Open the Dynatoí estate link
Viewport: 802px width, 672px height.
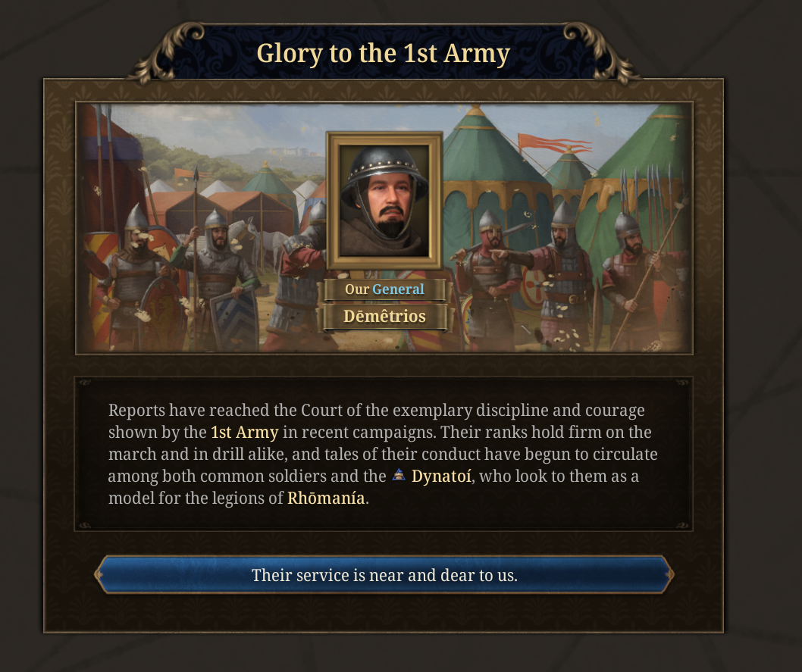coord(440,477)
